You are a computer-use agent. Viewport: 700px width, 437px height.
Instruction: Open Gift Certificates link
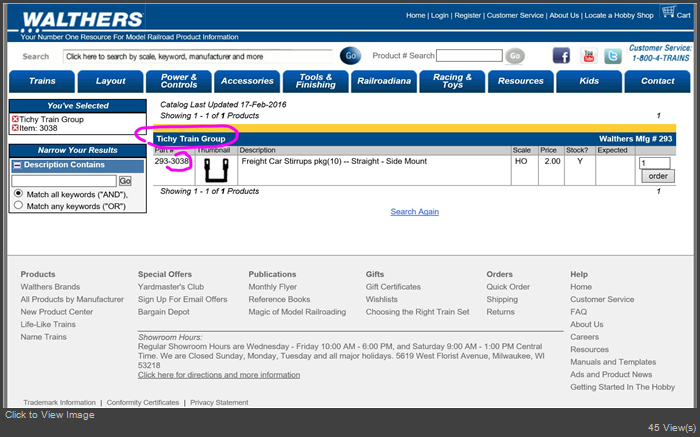pos(393,287)
